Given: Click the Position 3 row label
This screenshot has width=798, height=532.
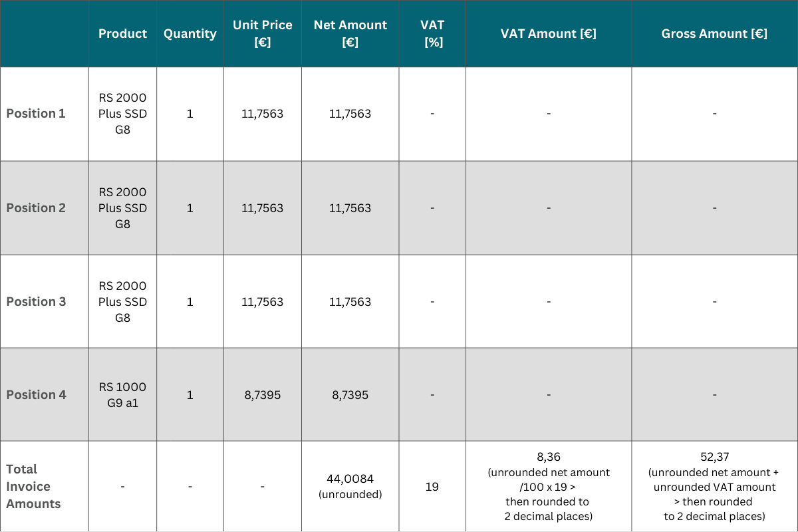Looking at the screenshot, I should point(36,302).
